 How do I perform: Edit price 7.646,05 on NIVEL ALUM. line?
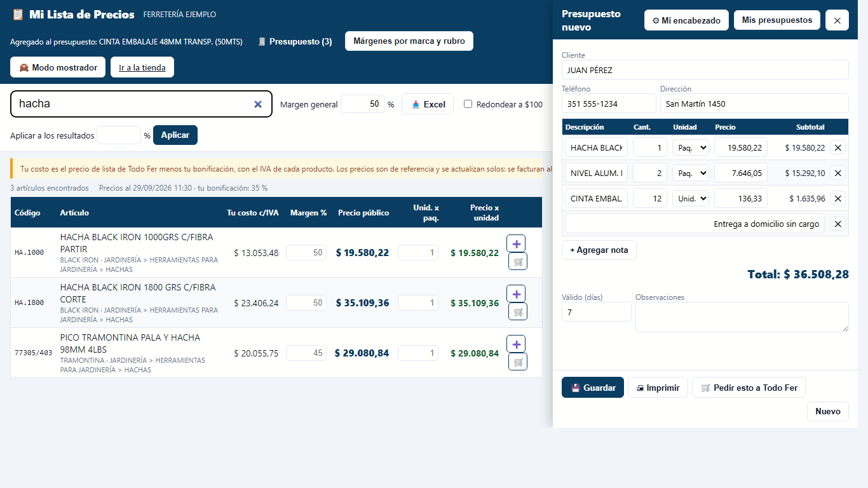tap(741, 173)
